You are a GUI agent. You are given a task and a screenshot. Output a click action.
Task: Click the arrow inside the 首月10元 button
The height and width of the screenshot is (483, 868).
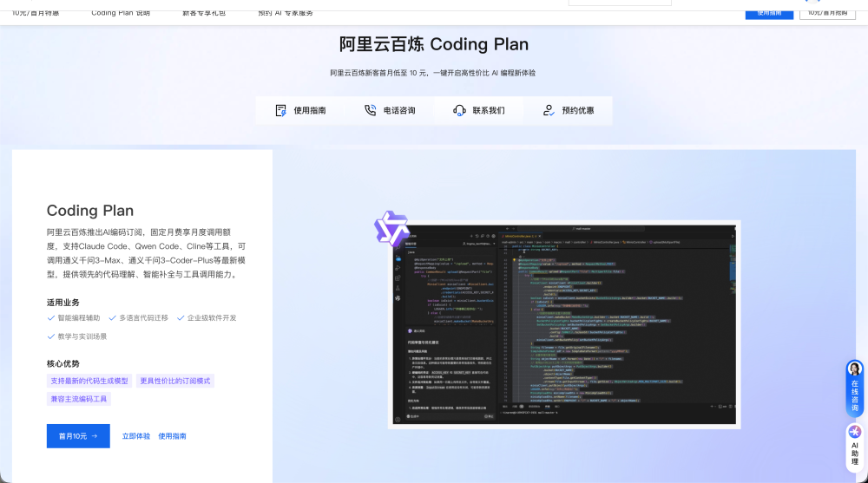(95, 436)
